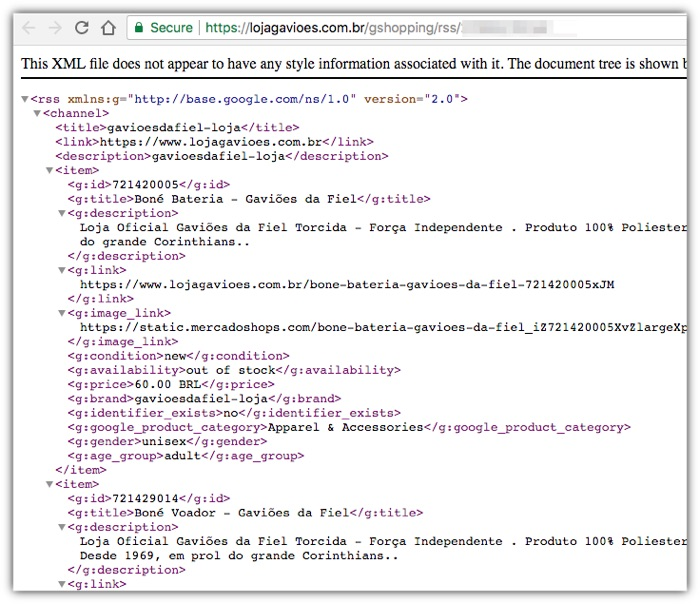Click the static.mercadoshops.com image URL

pos(383,328)
